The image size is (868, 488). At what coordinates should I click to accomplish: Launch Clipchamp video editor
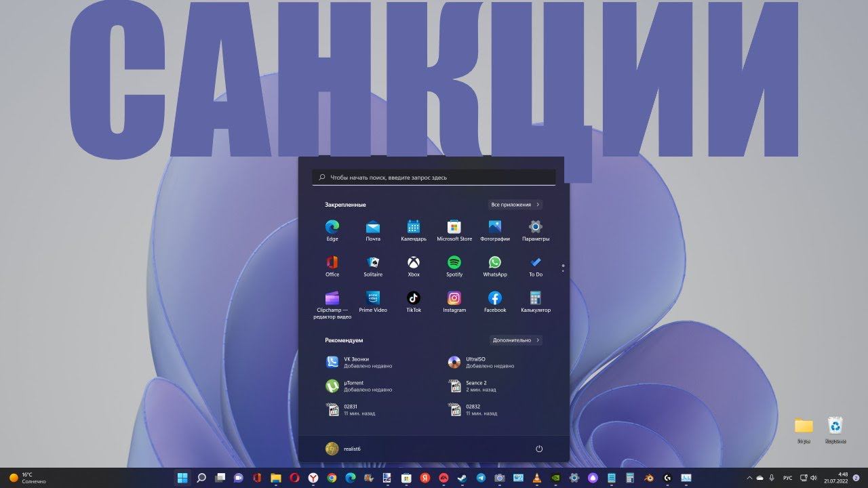tap(332, 305)
